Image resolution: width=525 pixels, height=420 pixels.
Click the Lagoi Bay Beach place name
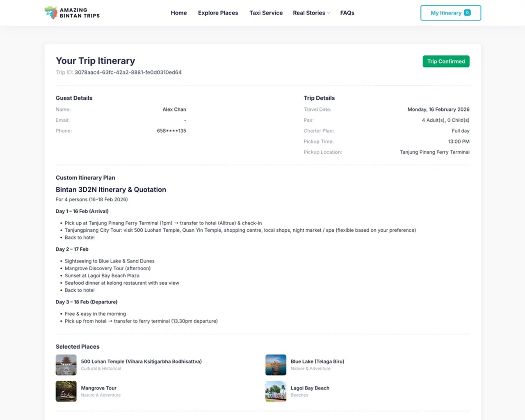(x=310, y=388)
